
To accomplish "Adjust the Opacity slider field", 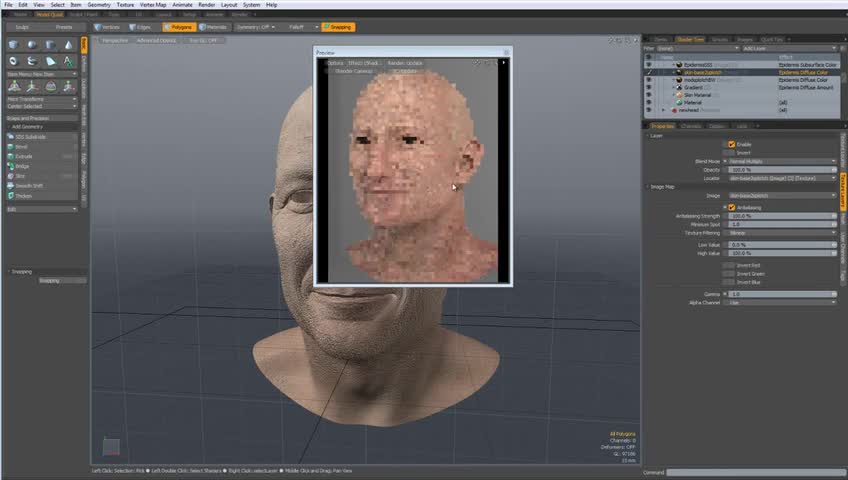I will [780, 169].
